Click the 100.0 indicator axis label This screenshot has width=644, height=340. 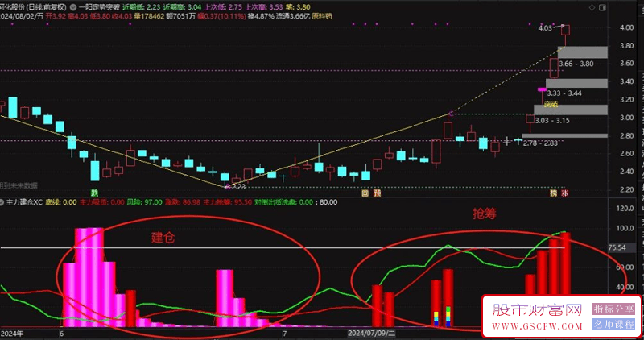tap(625, 228)
